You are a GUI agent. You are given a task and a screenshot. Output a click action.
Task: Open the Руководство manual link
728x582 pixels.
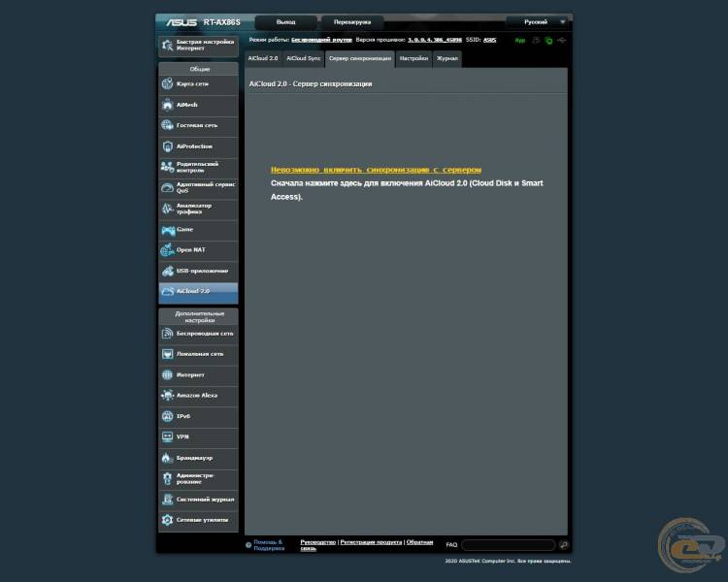point(318,542)
